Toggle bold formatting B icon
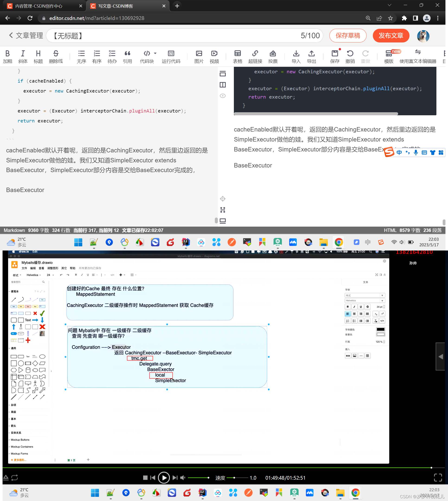Viewport: 448px width, 501px height. point(8,53)
